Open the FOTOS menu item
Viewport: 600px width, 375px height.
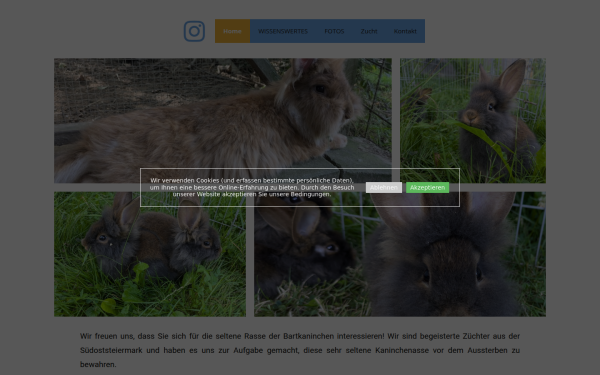click(x=334, y=31)
